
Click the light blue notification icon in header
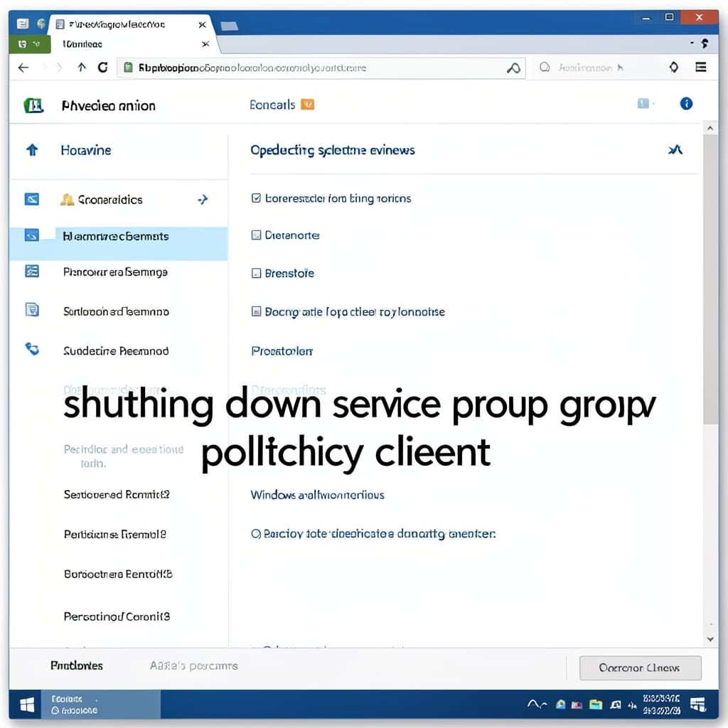[x=643, y=103]
